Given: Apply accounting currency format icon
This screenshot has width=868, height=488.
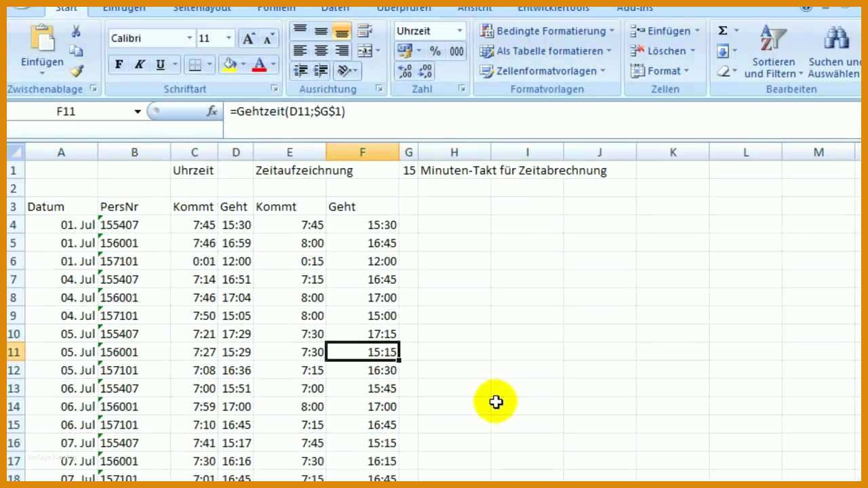Looking at the screenshot, I should (x=404, y=51).
